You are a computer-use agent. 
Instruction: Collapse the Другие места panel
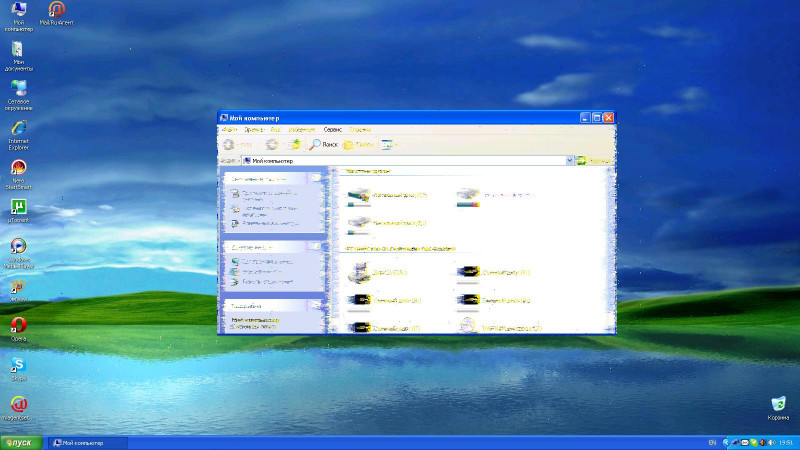pyautogui.click(x=316, y=247)
